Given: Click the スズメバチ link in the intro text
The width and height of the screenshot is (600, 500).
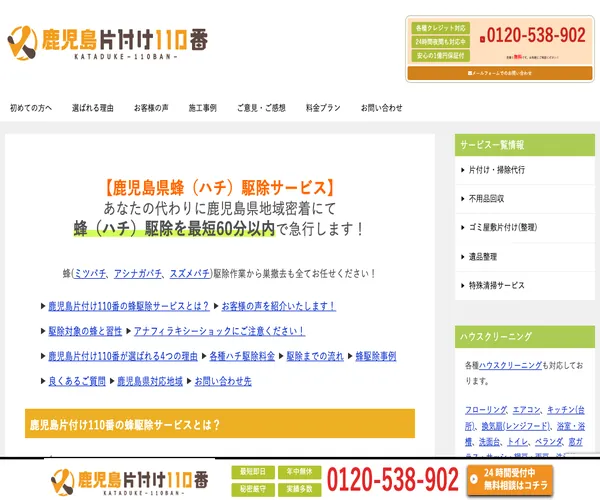Looking at the screenshot, I should (189, 273).
